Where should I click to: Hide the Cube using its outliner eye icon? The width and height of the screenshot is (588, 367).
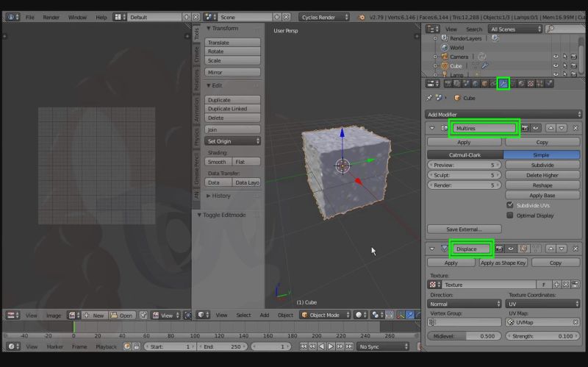(556, 65)
